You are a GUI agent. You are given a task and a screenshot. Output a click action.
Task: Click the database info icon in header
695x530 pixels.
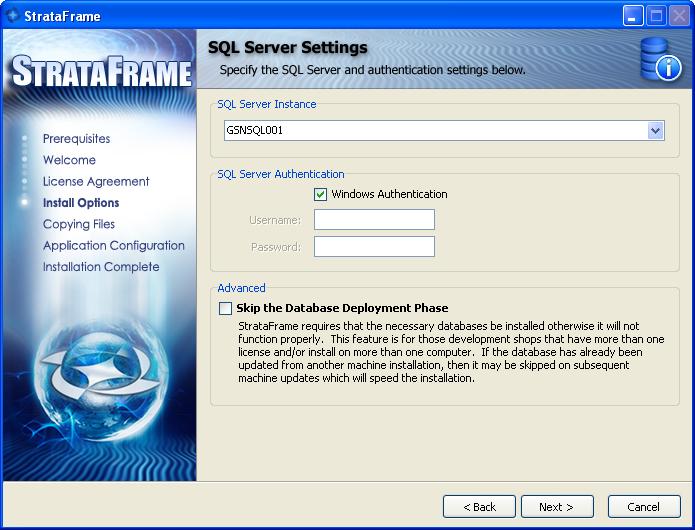pos(660,61)
